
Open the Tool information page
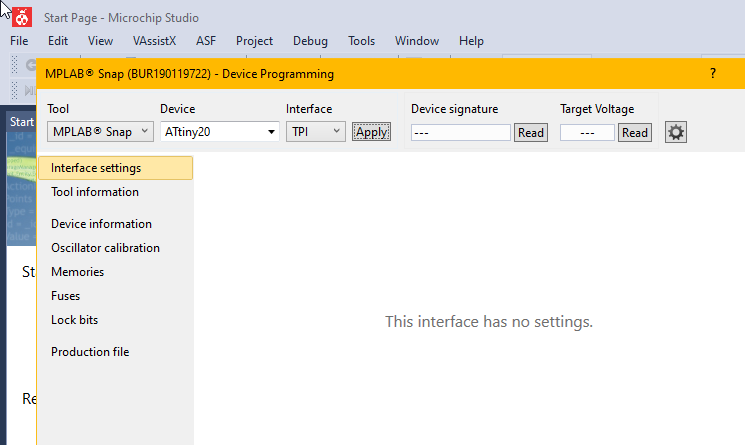(x=95, y=192)
